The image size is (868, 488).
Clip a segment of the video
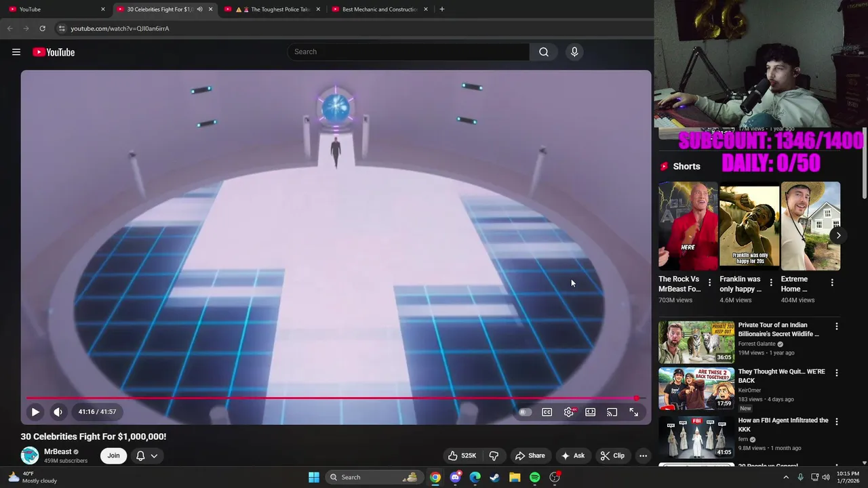point(612,455)
